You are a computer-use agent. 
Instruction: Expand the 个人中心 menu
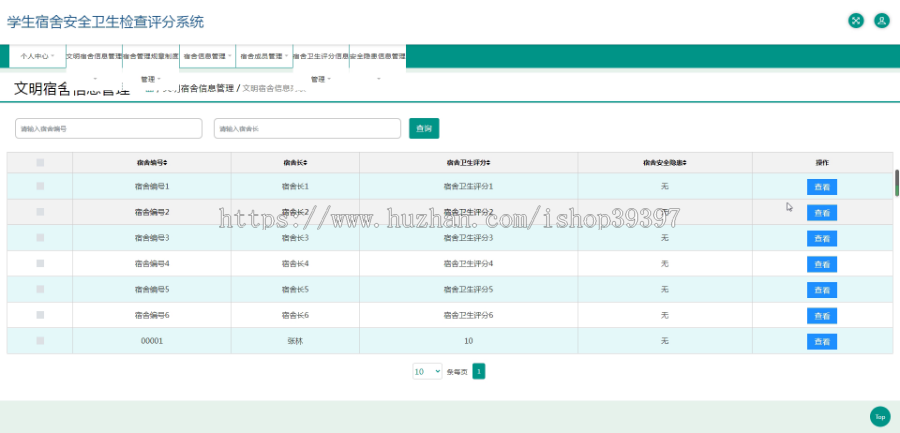(x=37, y=56)
